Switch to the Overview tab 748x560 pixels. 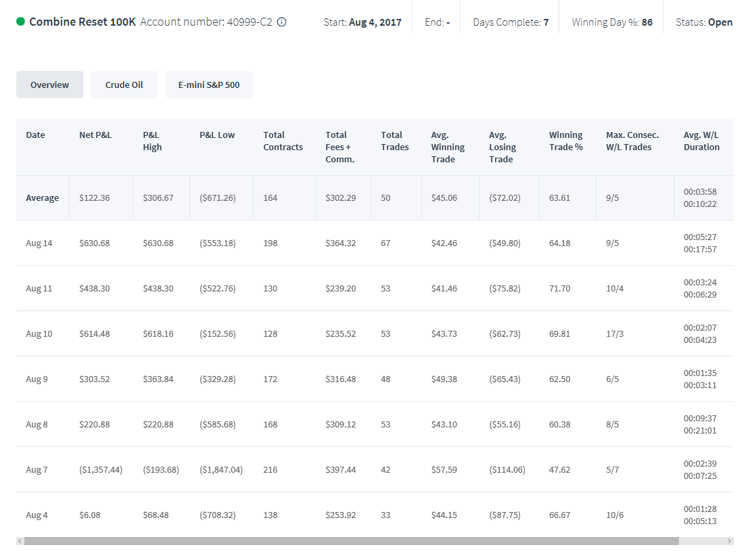(x=49, y=85)
